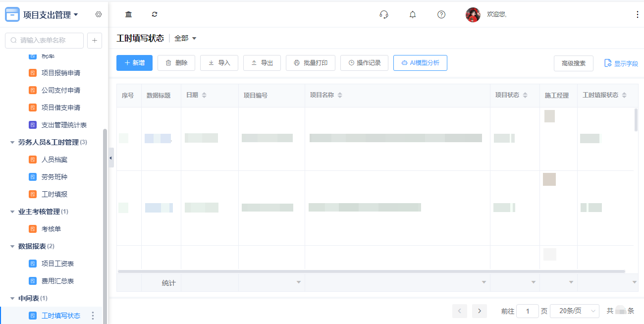Sort by 项目状态 column arrows

(x=525, y=95)
